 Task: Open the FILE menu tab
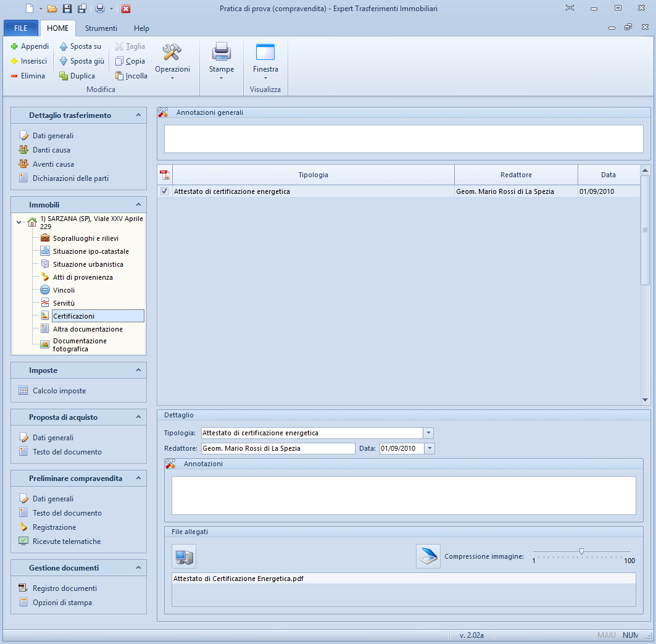click(x=21, y=28)
